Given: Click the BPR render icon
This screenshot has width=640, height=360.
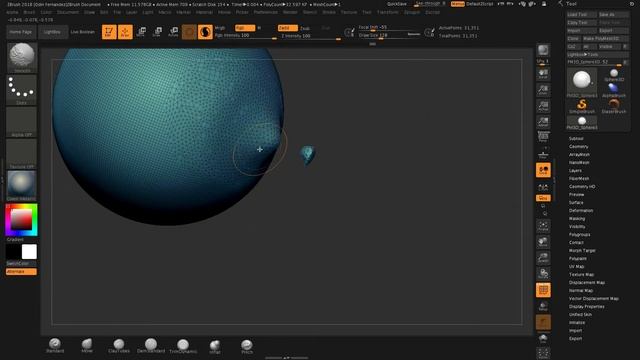Looking at the screenshot, I should [543, 50].
